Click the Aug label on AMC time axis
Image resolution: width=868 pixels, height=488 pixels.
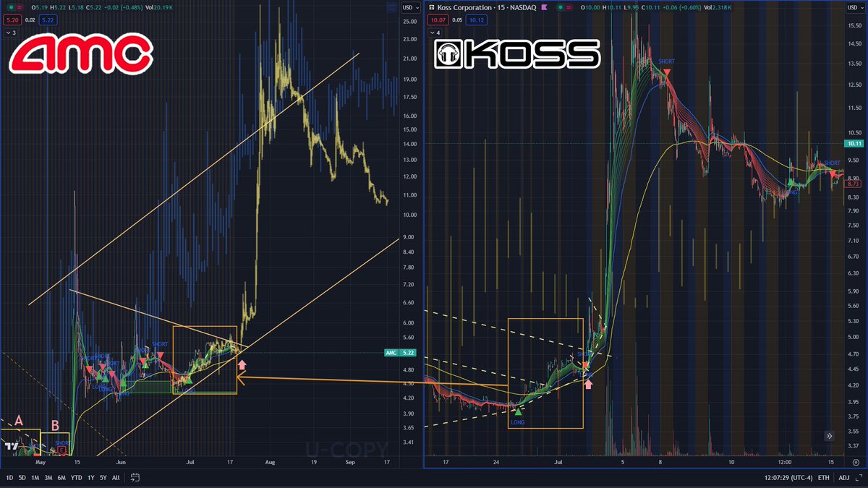tap(271, 461)
